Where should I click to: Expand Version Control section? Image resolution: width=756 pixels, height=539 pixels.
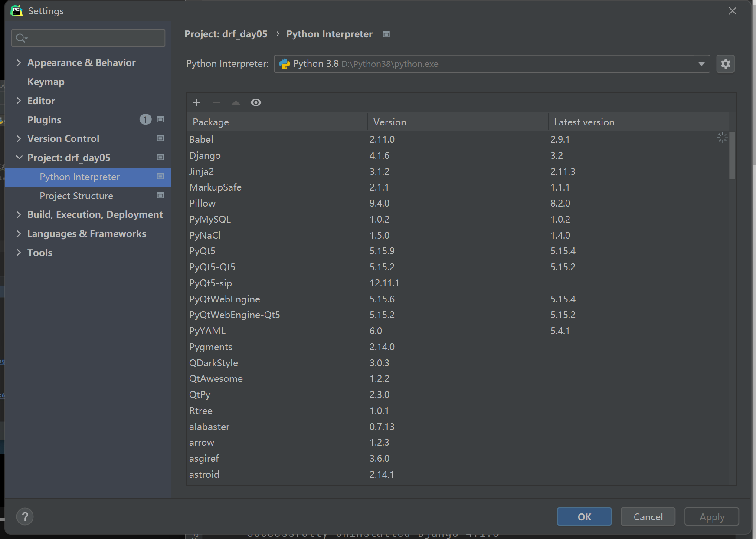point(19,138)
